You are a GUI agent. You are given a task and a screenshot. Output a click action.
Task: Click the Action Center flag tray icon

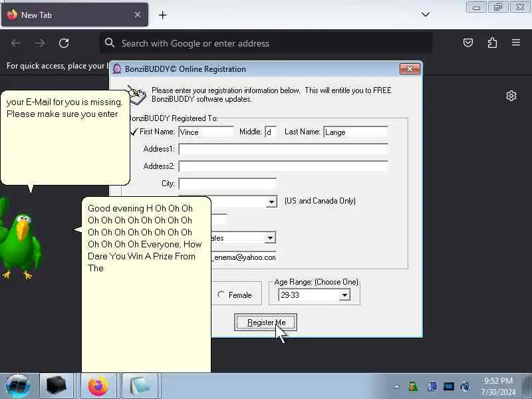432,386
